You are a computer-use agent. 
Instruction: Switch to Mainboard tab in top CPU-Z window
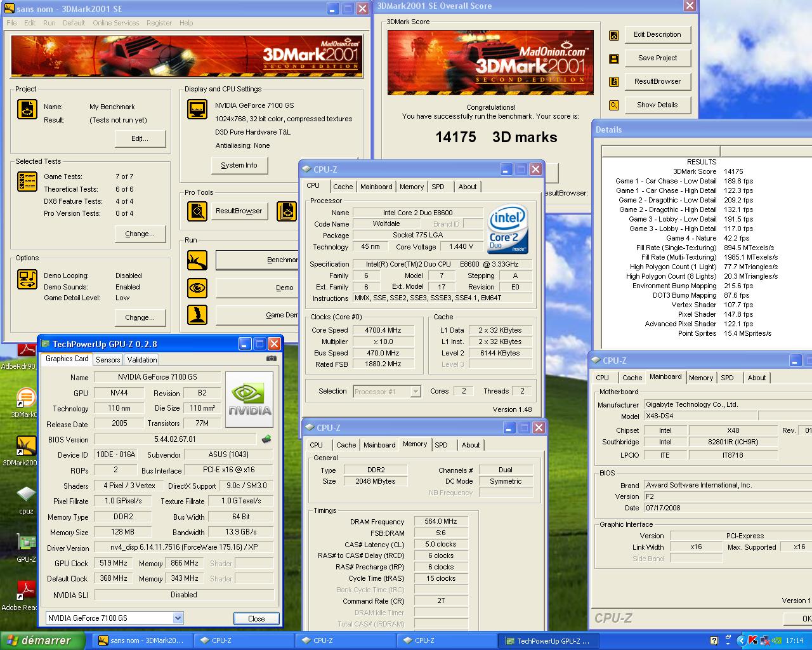376,187
